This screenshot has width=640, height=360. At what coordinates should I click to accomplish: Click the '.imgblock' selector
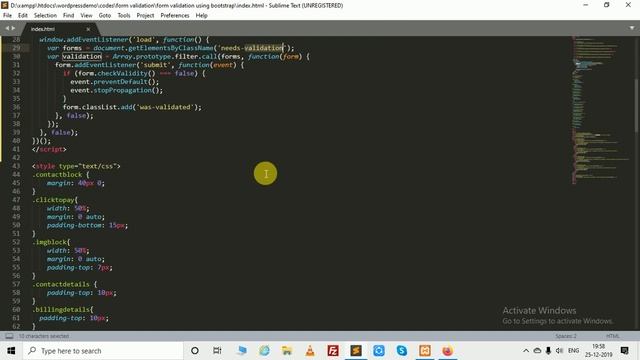point(49,242)
